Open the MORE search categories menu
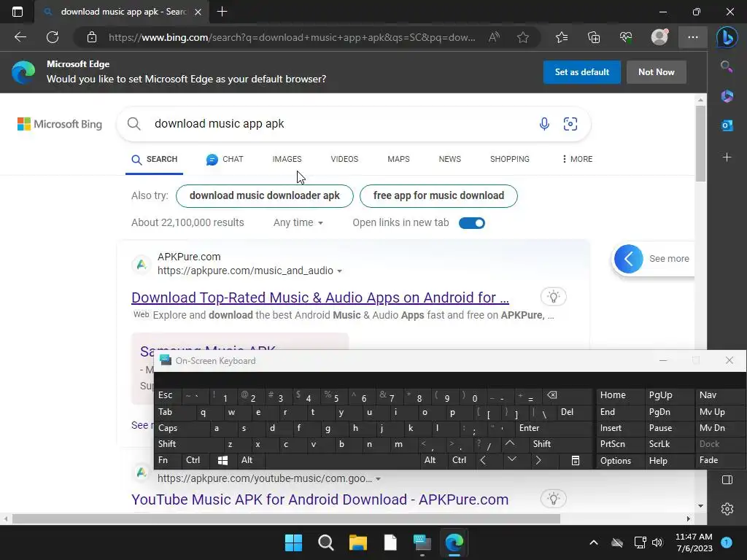Image resolution: width=747 pixels, height=560 pixels. [x=577, y=159]
